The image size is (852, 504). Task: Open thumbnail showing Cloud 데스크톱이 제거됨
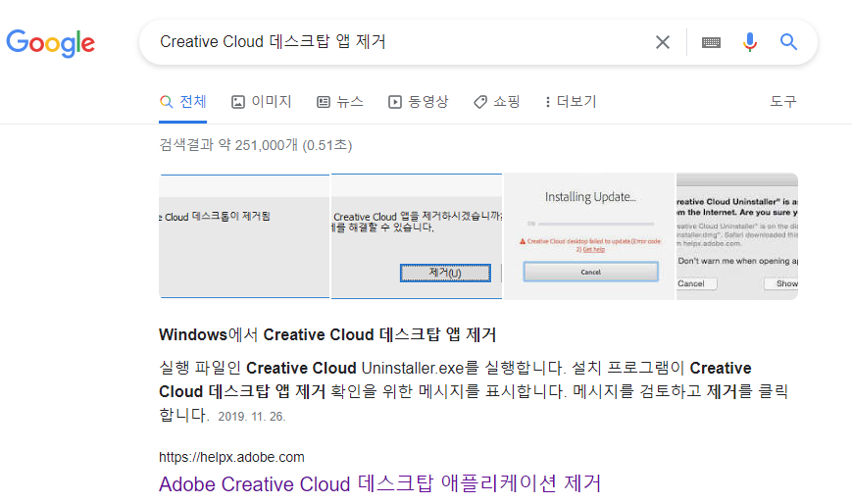pyautogui.click(x=244, y=236)
